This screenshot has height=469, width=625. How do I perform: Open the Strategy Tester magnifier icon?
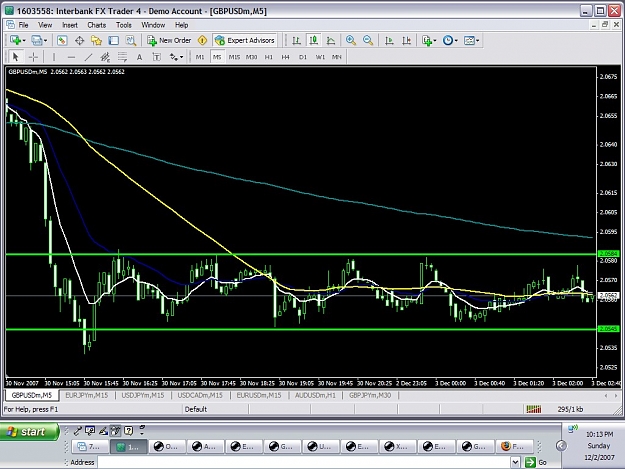pos(131,40)
